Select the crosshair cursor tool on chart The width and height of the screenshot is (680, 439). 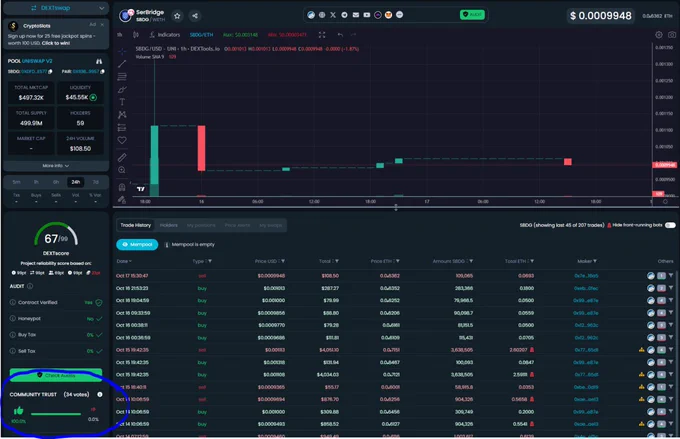[122, 51]
